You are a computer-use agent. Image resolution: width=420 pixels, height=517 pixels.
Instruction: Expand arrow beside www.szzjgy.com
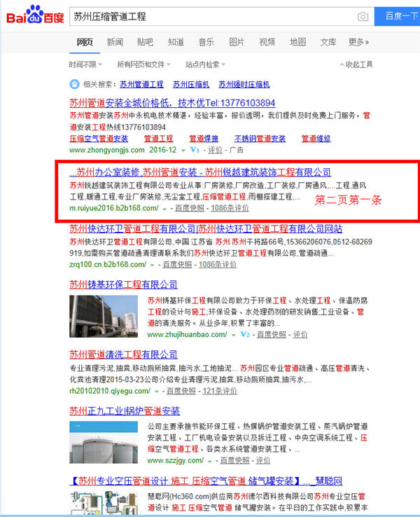[210, 461]
